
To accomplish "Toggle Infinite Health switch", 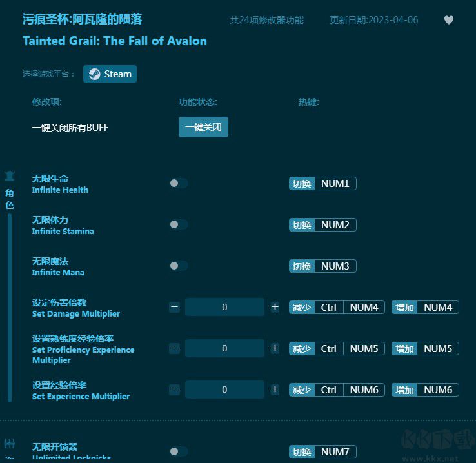I will (x=179, y=183).
